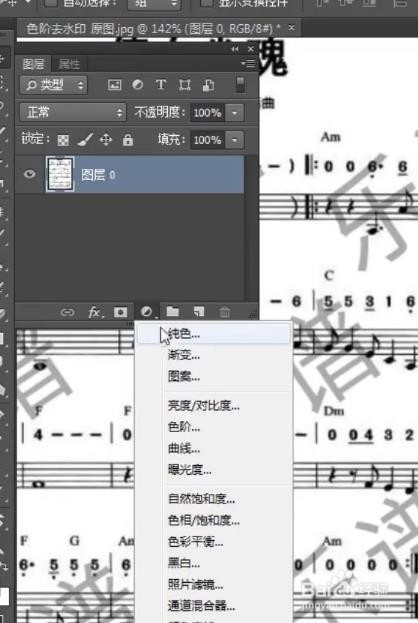Select the 图层 0 layer name
This screenshot has height=623, width=418.
(x=98, y=175)
